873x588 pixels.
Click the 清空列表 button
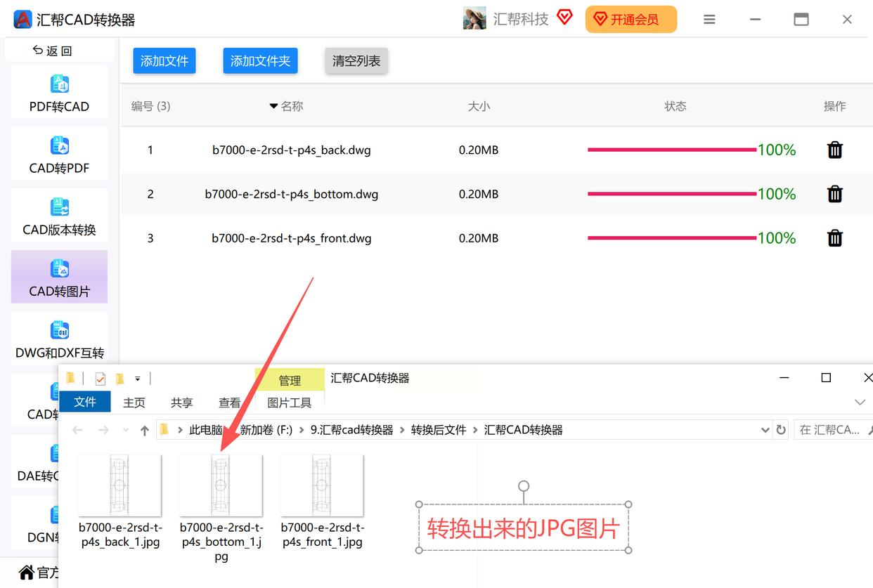pyautogui.click(x=356, y=61)
